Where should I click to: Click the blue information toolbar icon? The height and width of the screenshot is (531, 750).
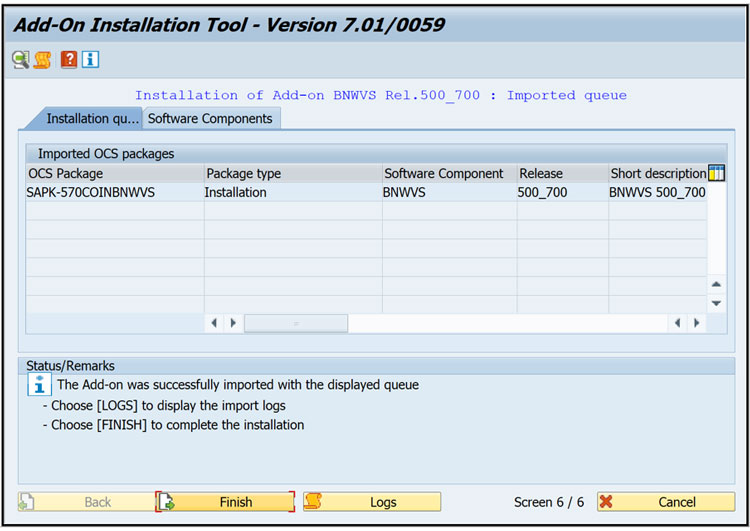coord(90,60)
